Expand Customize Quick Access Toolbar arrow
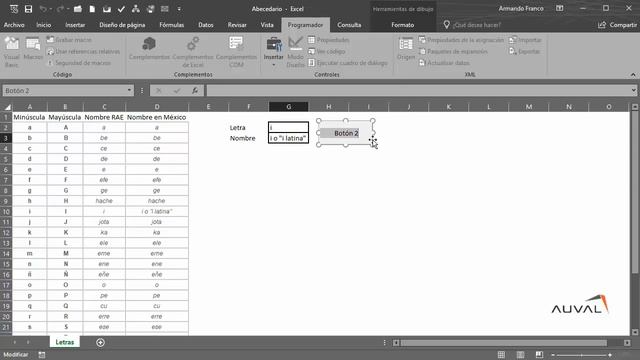The image size is (640, 360). pyautogui.click(x=179, y=9)
